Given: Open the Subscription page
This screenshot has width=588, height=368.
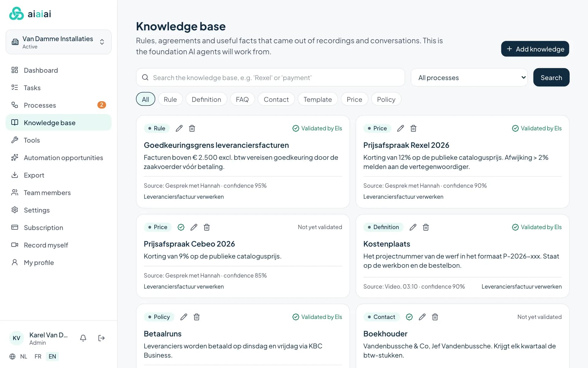Looking at the screenshot, I should click(58, 228).
